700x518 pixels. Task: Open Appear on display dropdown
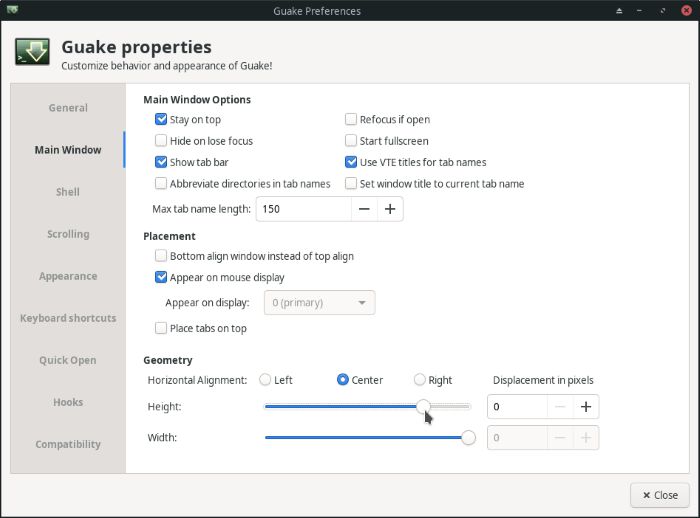[319, 303]
